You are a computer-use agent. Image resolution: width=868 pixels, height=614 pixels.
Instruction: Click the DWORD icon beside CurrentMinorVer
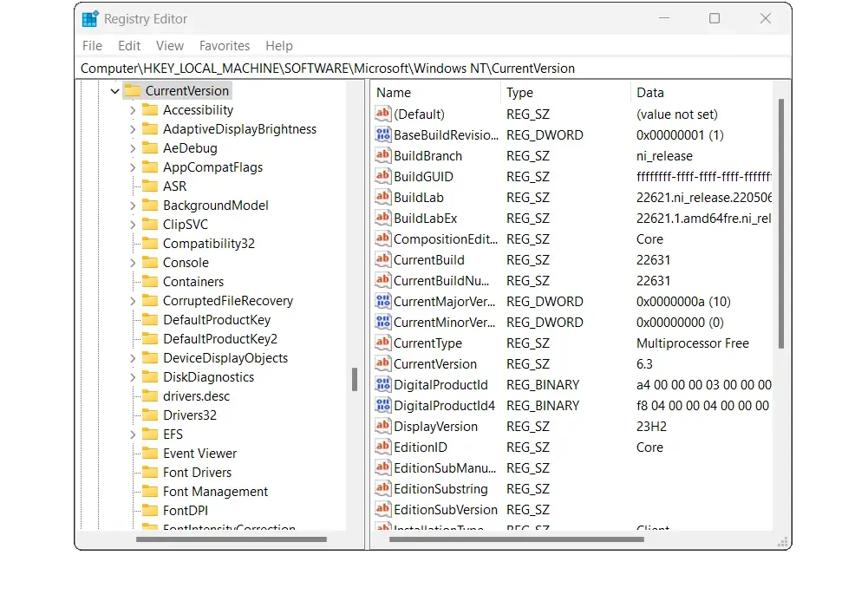coord(382,323)
